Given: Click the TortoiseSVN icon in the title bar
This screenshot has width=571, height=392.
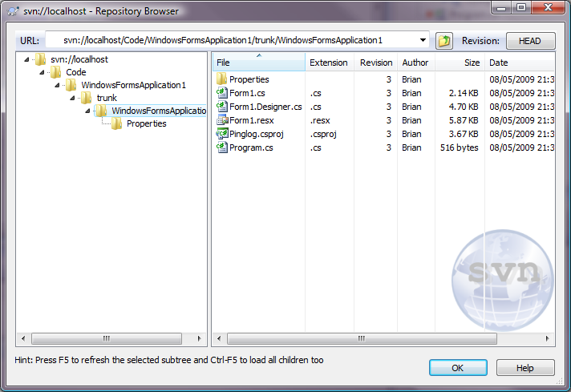Looking at the screenshot, I should pos(13,11).
